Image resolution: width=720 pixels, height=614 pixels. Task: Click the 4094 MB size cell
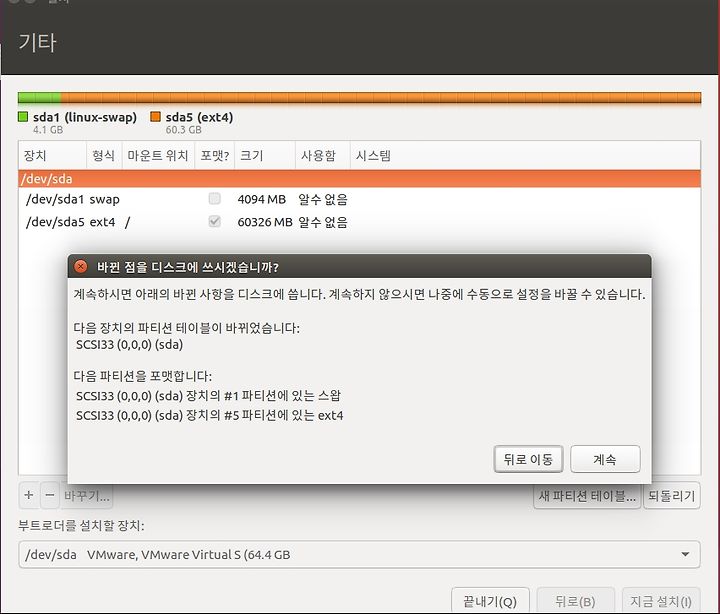(262, 199)
